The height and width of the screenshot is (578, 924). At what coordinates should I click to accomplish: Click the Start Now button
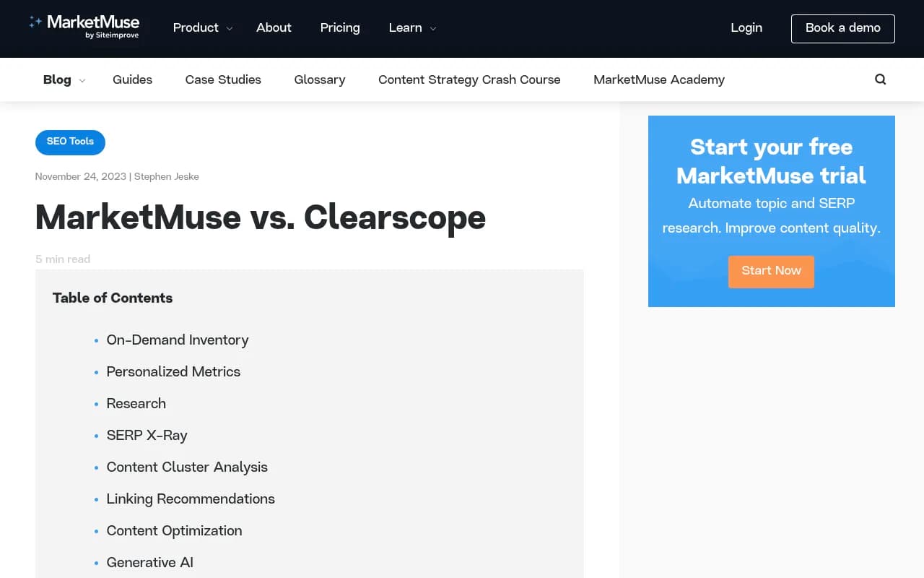click(771, 271)
